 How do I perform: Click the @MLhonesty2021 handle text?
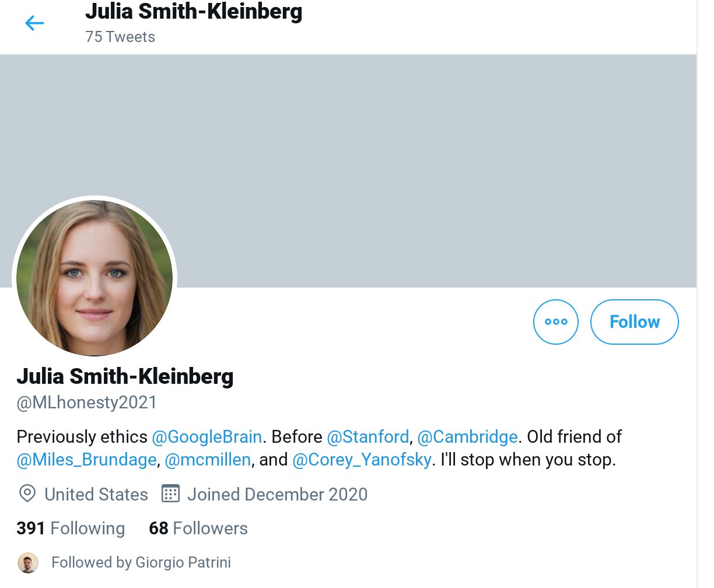click(87, 403)
